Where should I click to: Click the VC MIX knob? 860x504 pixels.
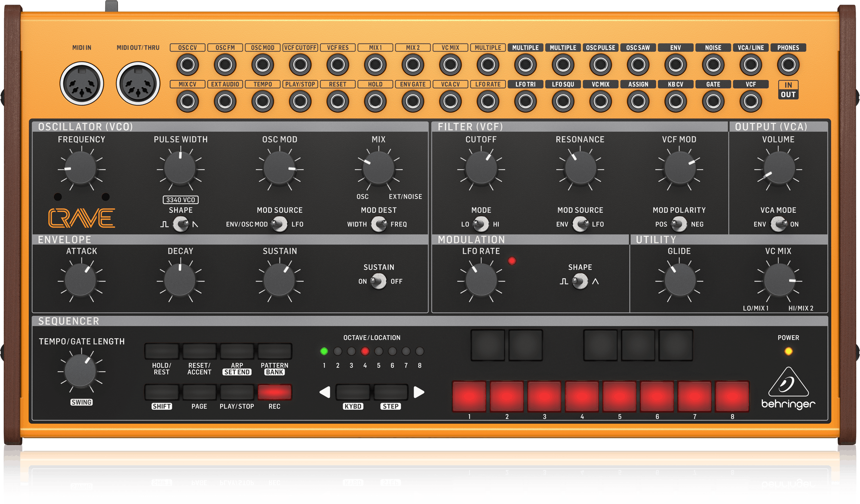pos(779,280)
